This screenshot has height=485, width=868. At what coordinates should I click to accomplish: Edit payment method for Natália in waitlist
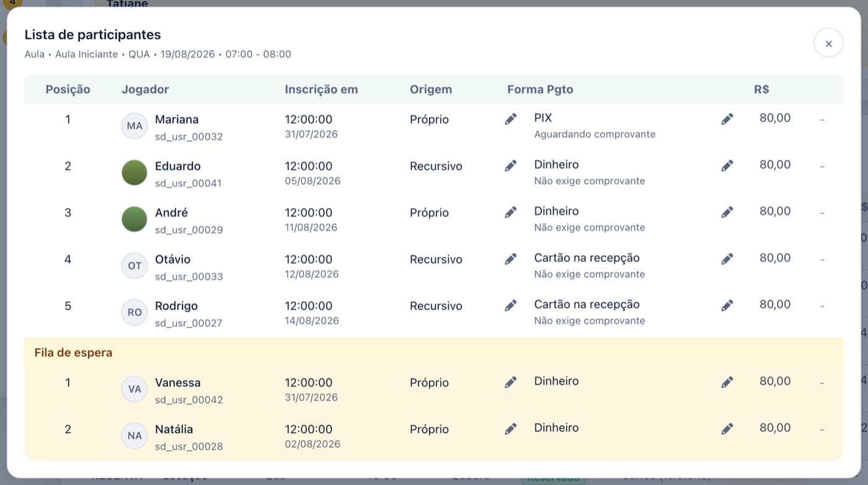pos(510,429)
